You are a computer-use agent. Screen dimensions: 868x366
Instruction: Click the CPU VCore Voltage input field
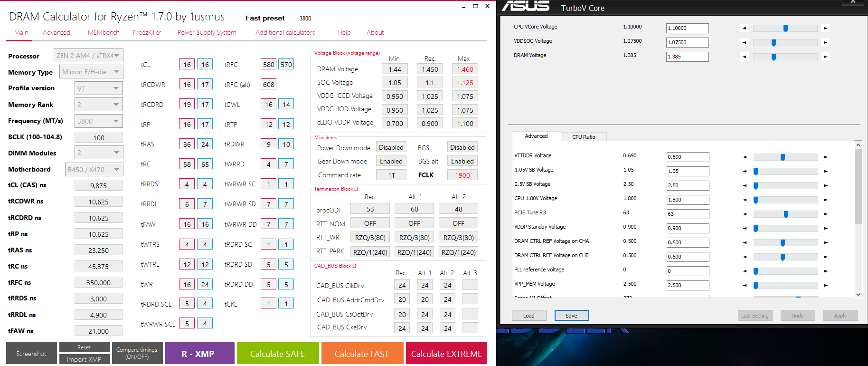[687, 28]
